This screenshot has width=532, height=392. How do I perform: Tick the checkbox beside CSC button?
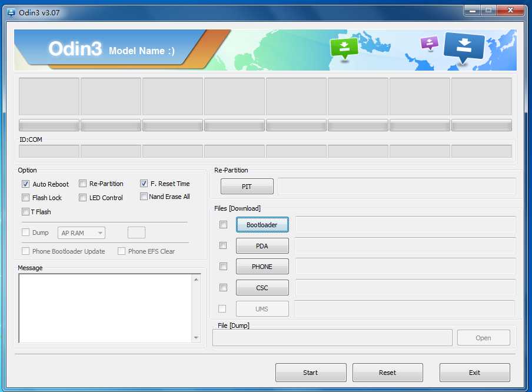pyautogui.click(x=223, y=288)
